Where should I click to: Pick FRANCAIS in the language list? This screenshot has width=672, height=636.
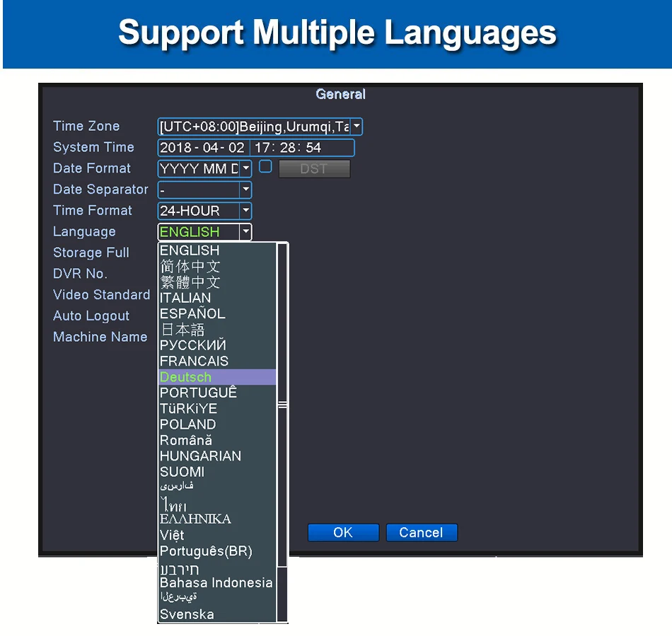pyautogui.click(x=217, y=361)
